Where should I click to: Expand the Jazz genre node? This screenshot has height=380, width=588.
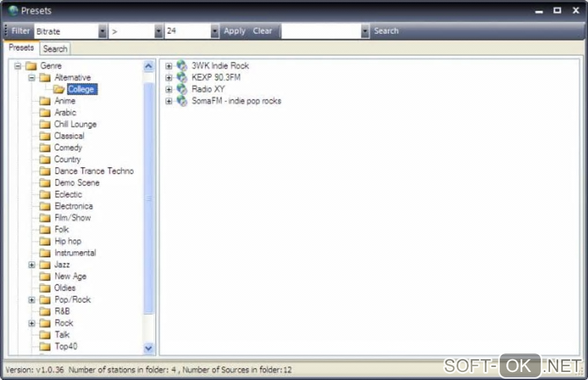[32, 265]
